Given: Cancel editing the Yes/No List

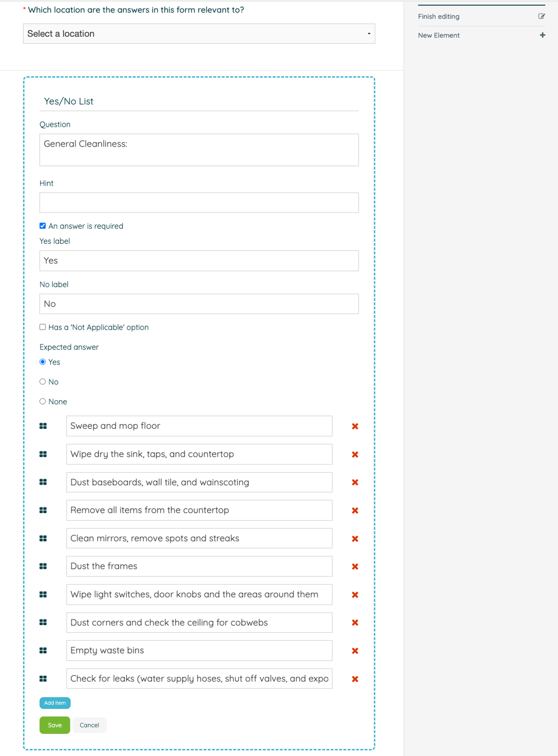Looking at the screenshot, I should [89, 725].
